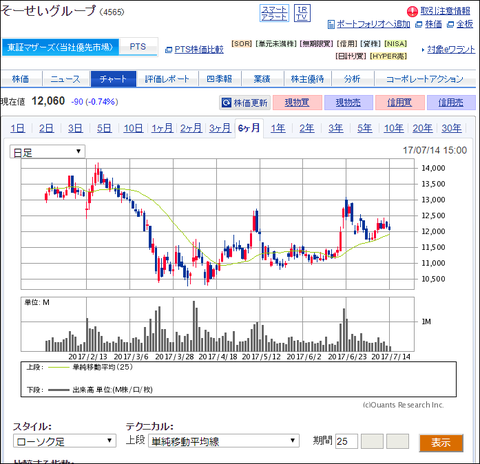480x464 pixels.
Task: Open the 評価レポート tab
Action: [x=167, y=79]
